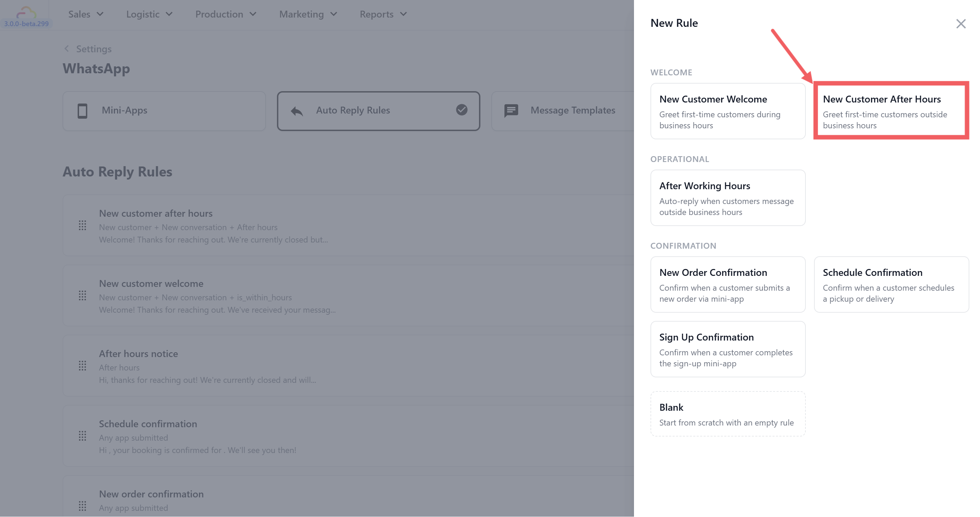The width and height of the screenshot is (980, 517).
Task: Click the drag handle for Schedule confirmation rule
Action: point(82,436)
